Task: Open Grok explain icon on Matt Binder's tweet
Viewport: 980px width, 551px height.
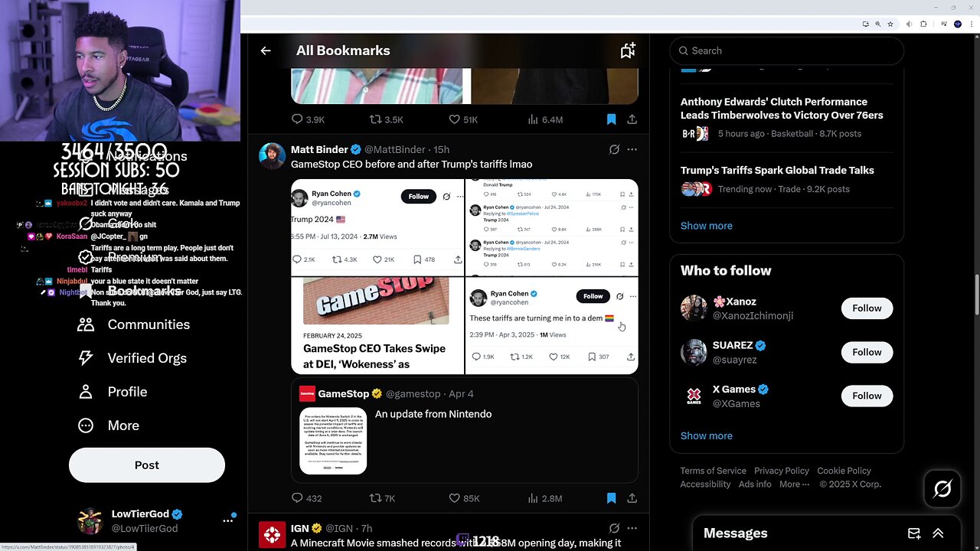Action: coord(614,149)
